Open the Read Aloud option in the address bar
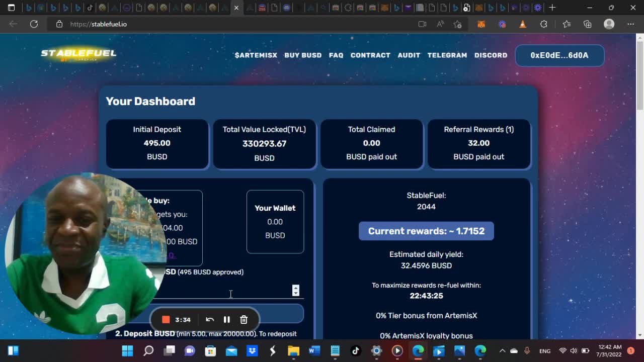 pos(440,24)
